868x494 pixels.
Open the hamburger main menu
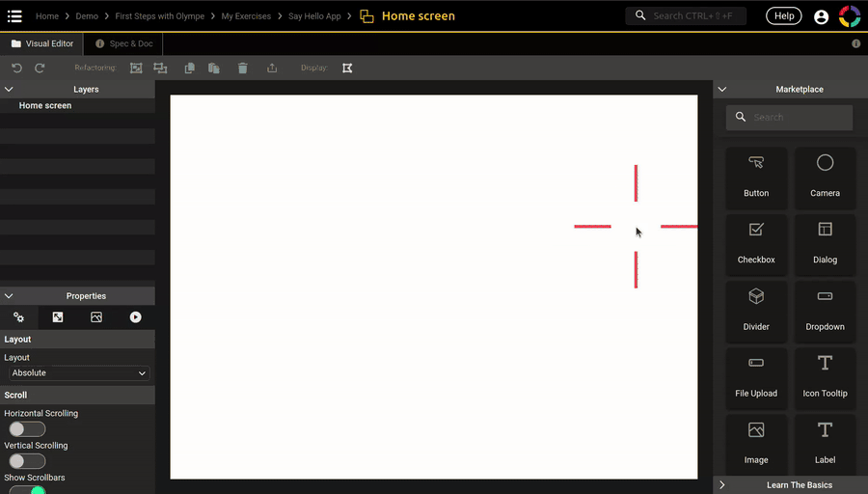14,16
